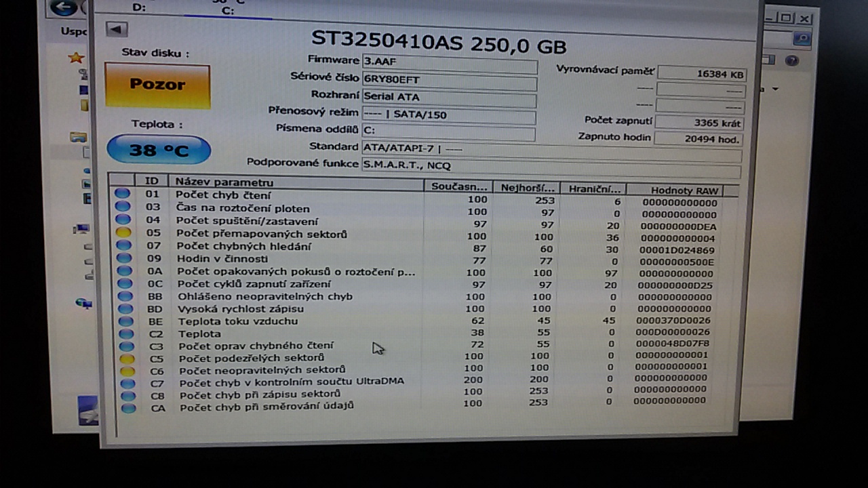Select the Vysoká rychlost zápisu row

(423, 309)
